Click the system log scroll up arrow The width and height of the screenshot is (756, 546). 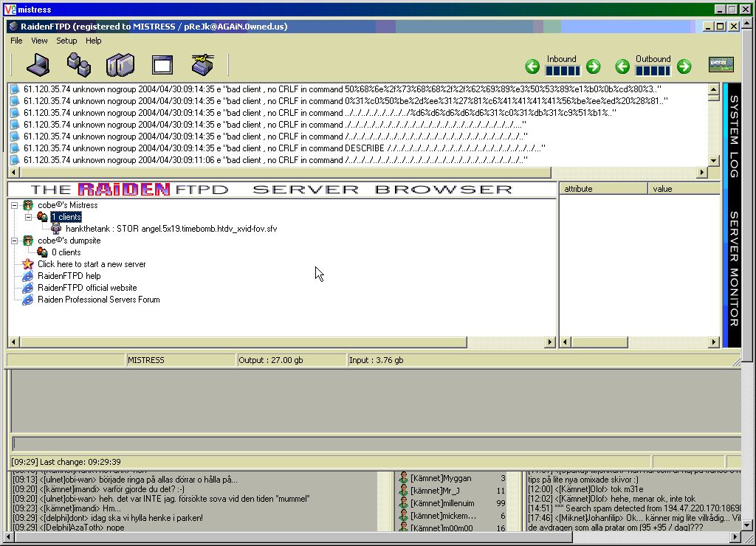(714, 89)
